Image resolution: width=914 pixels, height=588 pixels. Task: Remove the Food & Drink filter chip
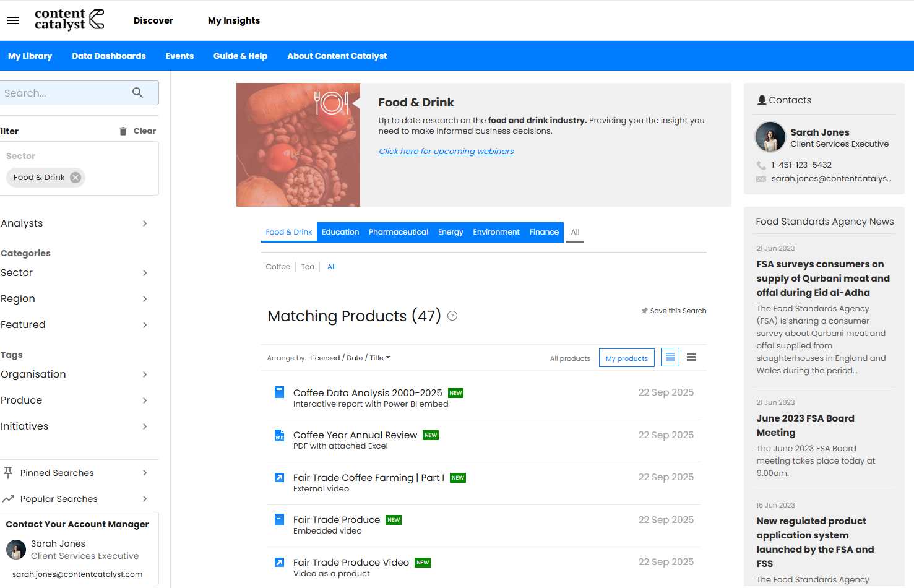tap(75, 178)
